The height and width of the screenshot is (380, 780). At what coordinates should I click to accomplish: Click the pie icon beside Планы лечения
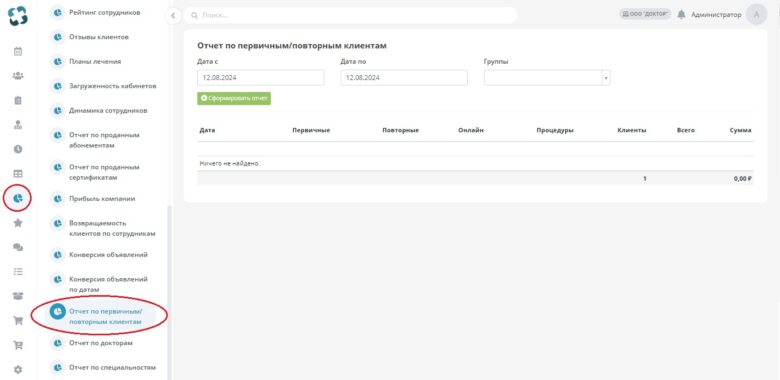pyautogui.click(x=58, y=61)
